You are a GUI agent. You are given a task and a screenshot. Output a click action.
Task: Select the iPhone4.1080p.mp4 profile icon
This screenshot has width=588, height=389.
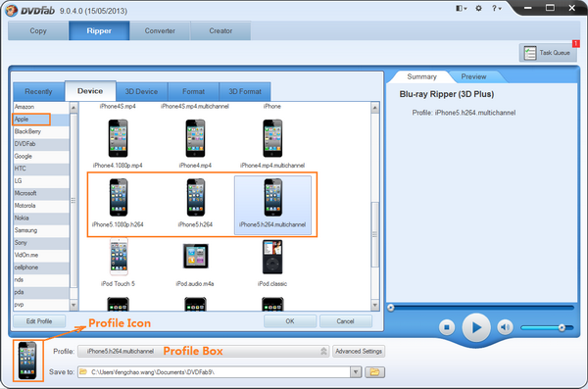(118, 138)
